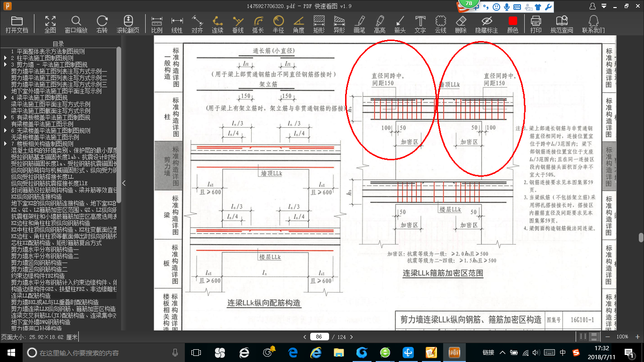This screenshot has width=644, height=362.
Task: Click the Windows Start button
Action: click(11, 352)
